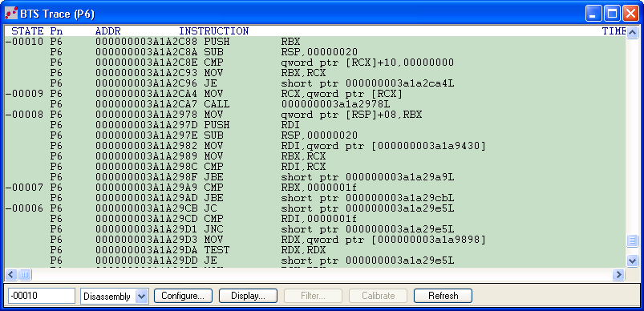
Task: Maximize the BTS Trace window
Action: click(x=612, y=14)
